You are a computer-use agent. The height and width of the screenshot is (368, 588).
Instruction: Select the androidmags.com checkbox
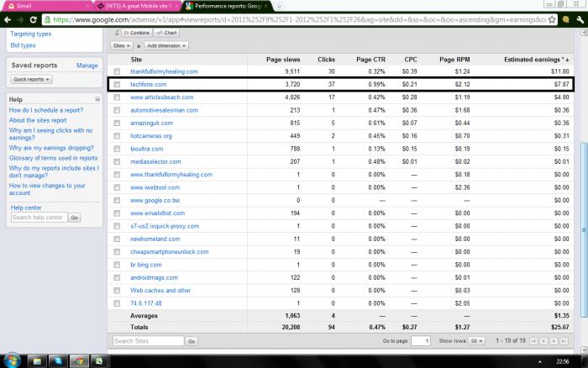(117, 277)
